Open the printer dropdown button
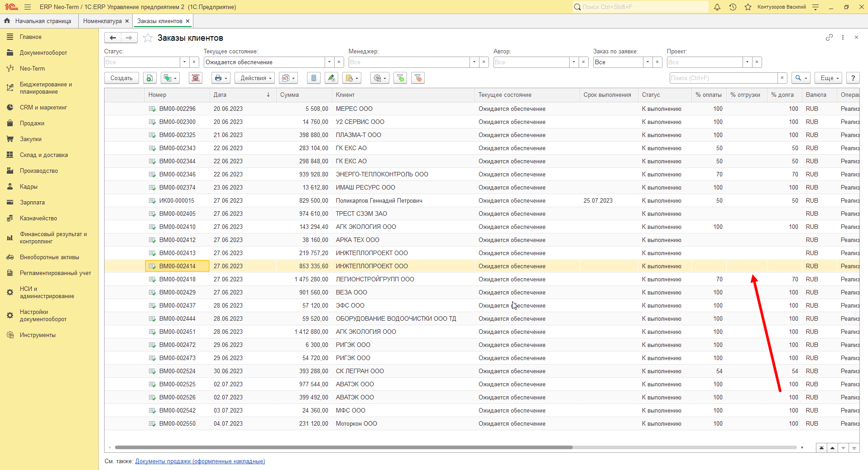Viewport: 868px width, 470px height. pyautogui.click(x=221, y=78)
